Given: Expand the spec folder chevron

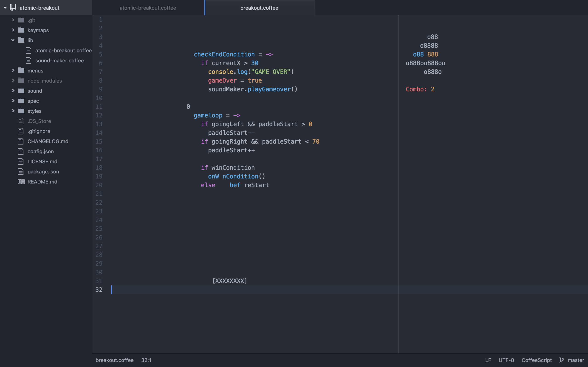Looking at the screenshot, I should (x=13, y=101).
